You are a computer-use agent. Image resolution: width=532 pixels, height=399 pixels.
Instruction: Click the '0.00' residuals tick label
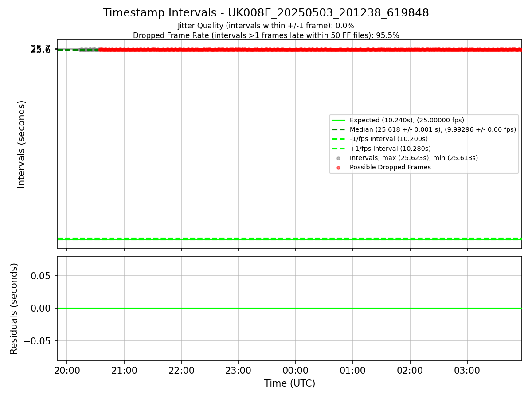tap(40, 309)
